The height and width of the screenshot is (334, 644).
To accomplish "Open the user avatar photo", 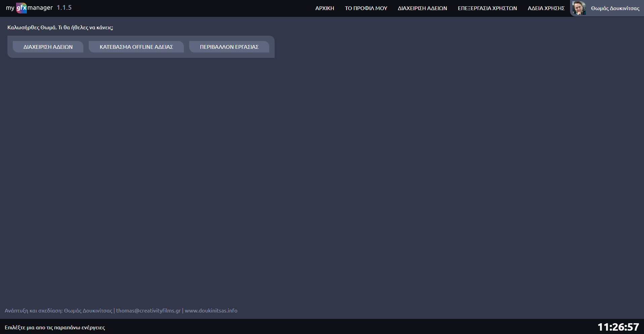I will pyautogui.click(x=579, y=8).
